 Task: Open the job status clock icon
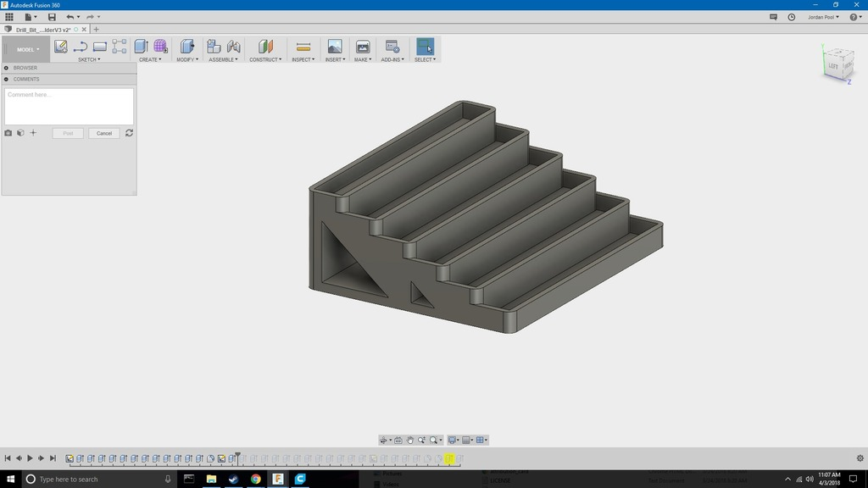(792, 17)
